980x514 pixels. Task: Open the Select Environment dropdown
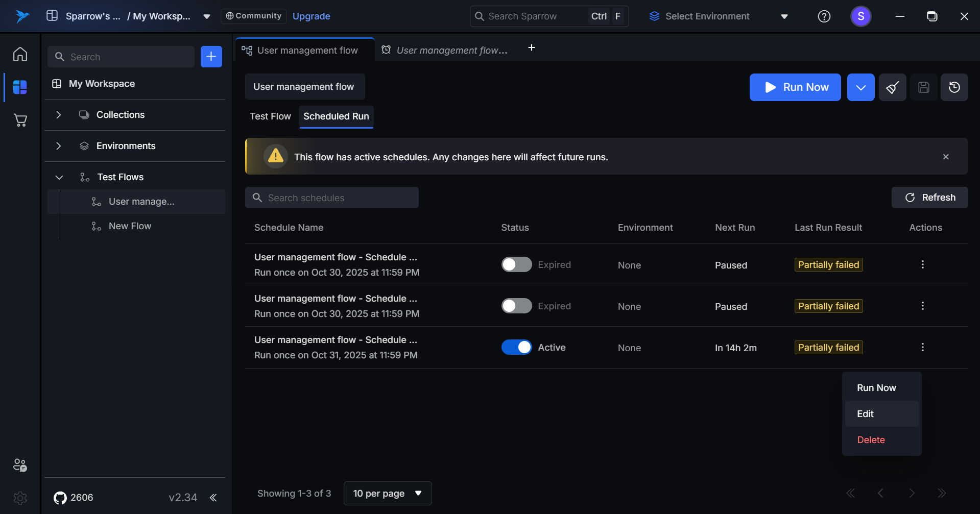pos(718,16)
